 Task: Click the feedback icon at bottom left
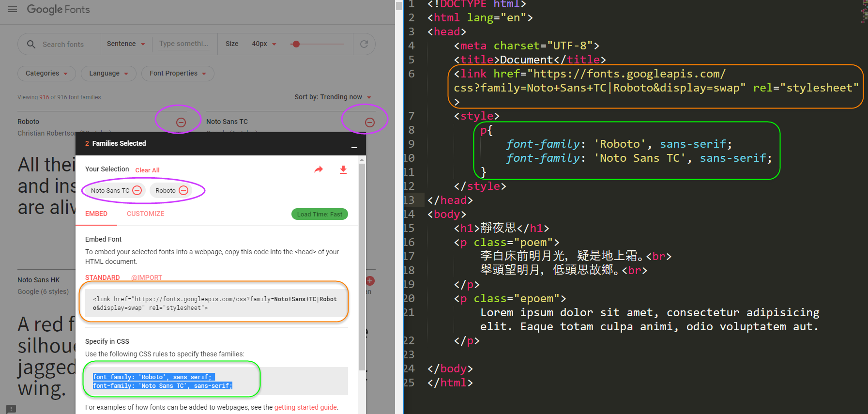pos(11,409)
